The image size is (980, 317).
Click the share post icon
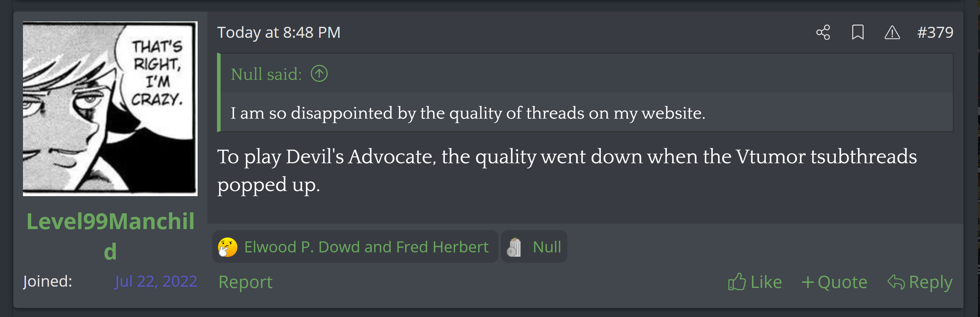click(x=823, y=32)
